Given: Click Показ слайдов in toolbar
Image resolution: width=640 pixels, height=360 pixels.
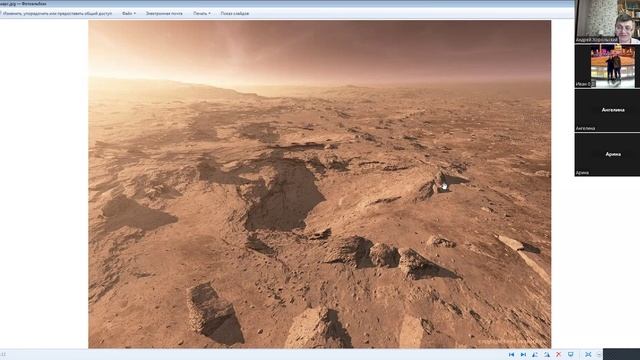Looking at the screenshot, I should 235,13.
